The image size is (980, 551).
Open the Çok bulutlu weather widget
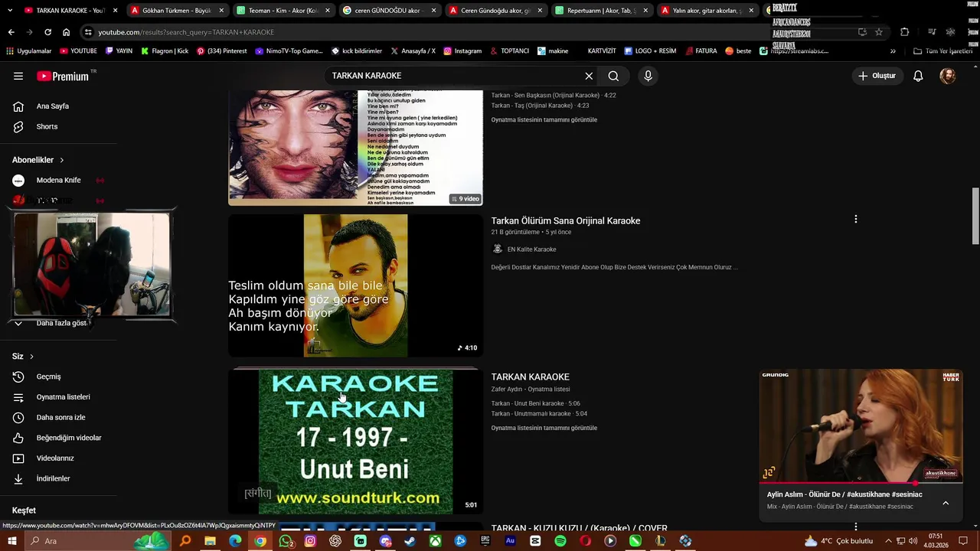pyautogui.click(x=838, y=541)
